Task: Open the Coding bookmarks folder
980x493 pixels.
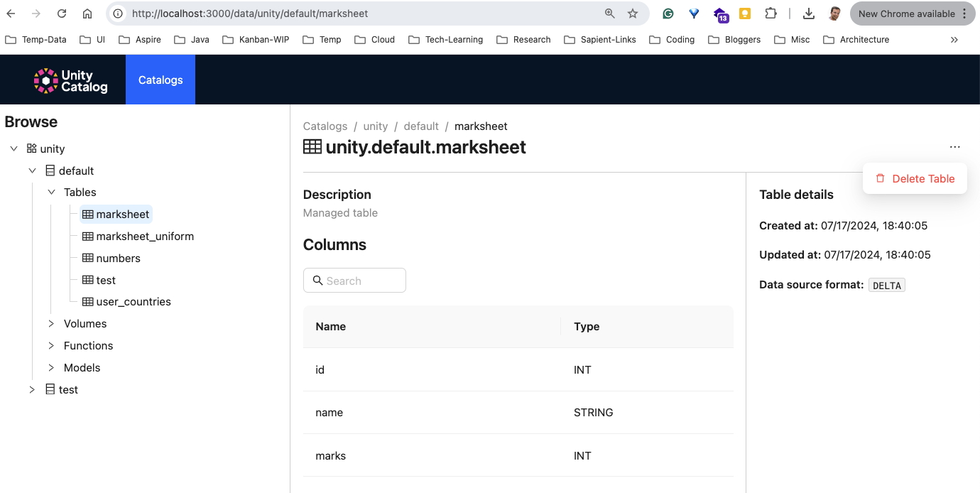Action: (x=672, y=40)
